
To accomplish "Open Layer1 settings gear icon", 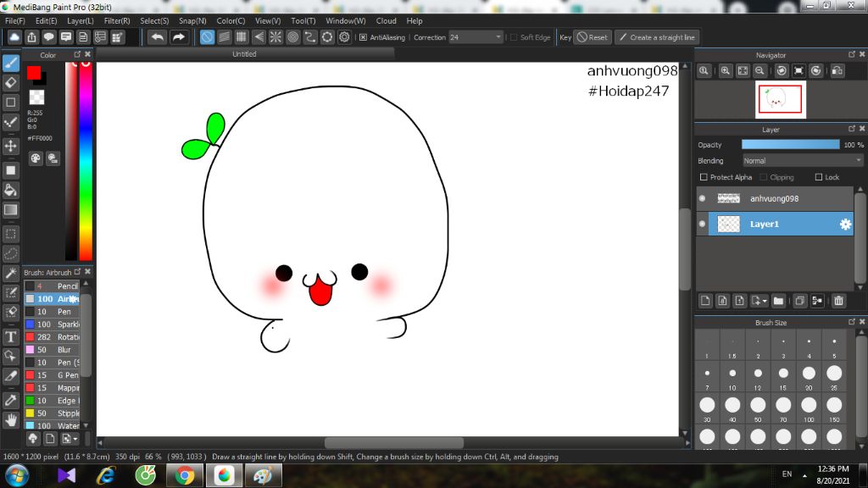I will coord(845,224).
